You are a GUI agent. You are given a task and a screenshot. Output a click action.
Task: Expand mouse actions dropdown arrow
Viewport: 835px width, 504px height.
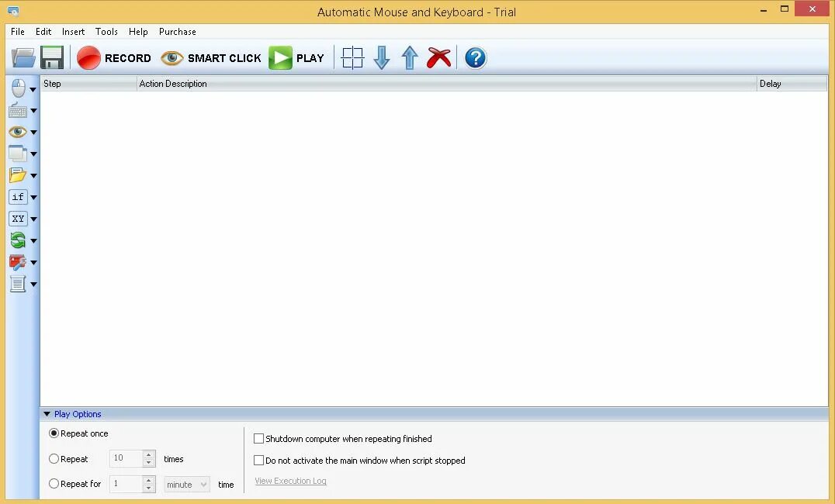point(33,89)
